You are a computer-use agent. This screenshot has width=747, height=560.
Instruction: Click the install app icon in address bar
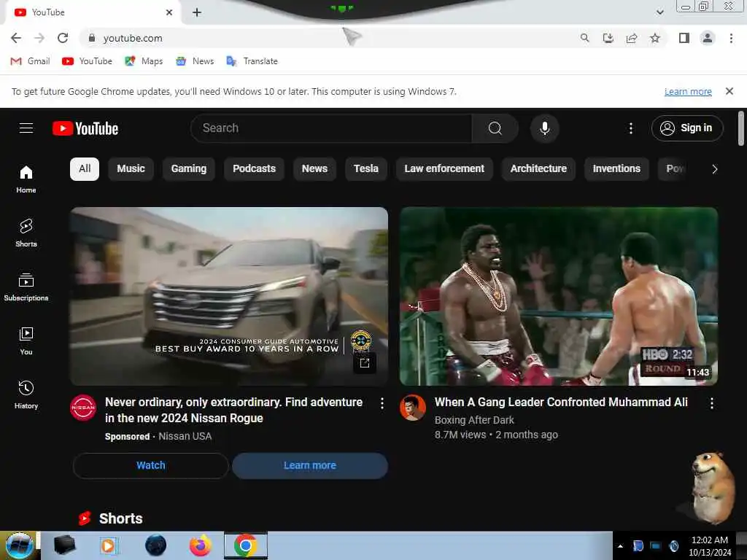coord(608,38)
